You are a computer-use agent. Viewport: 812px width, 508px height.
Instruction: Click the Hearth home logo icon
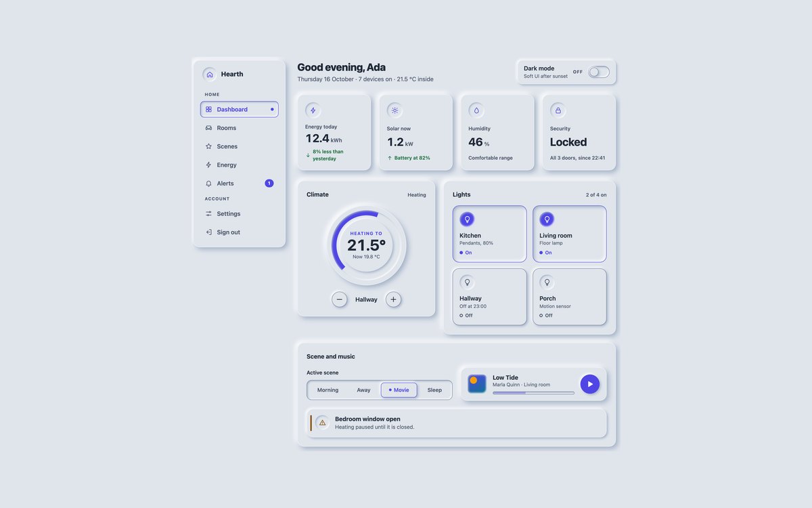[210, 75]
